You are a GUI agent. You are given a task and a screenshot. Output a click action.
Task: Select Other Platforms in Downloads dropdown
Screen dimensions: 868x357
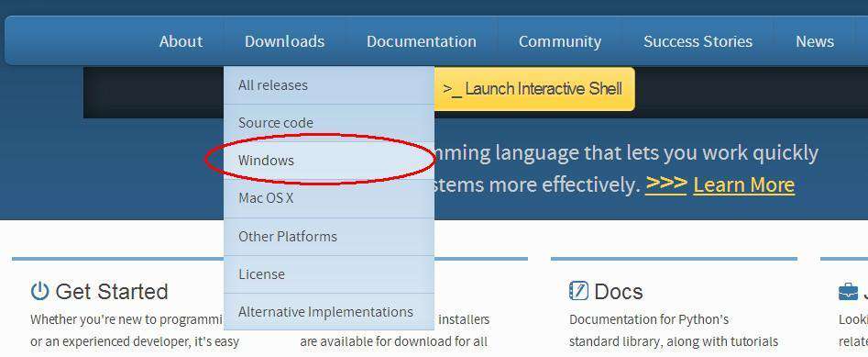329,236
